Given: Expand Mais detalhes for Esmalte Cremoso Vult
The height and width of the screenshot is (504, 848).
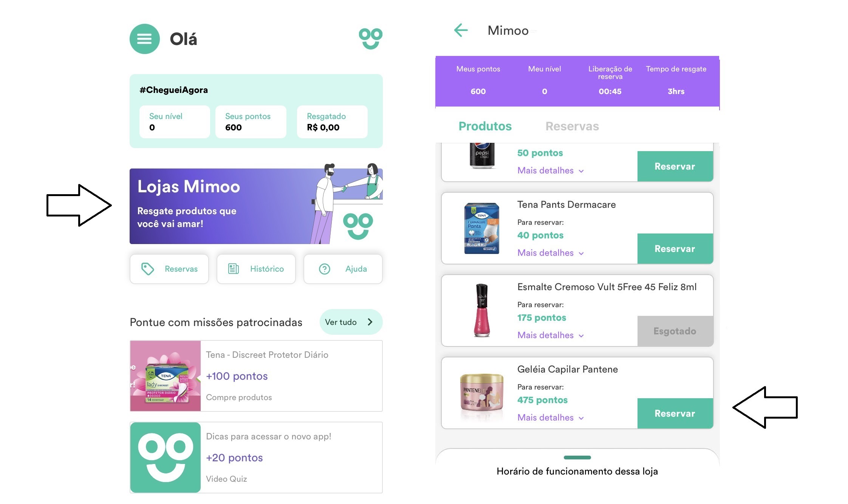Looking at the screenshot, I should tap(551, 335).
